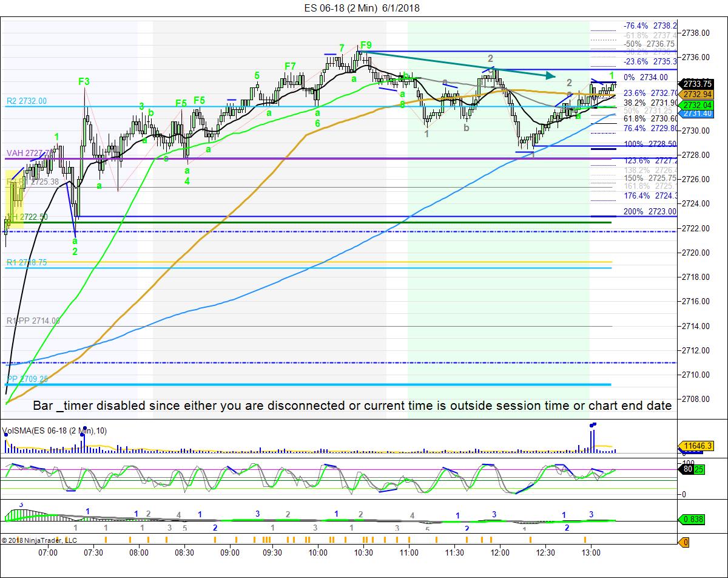The width and height of the screenshot is (728, 578).
Task: Click the R2 2732.00 pivot label
Action: (27, 101)
